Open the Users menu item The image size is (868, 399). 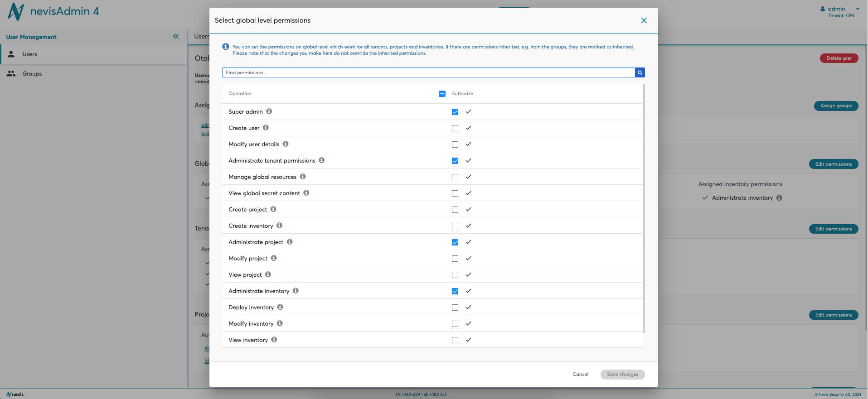point(30,54)
